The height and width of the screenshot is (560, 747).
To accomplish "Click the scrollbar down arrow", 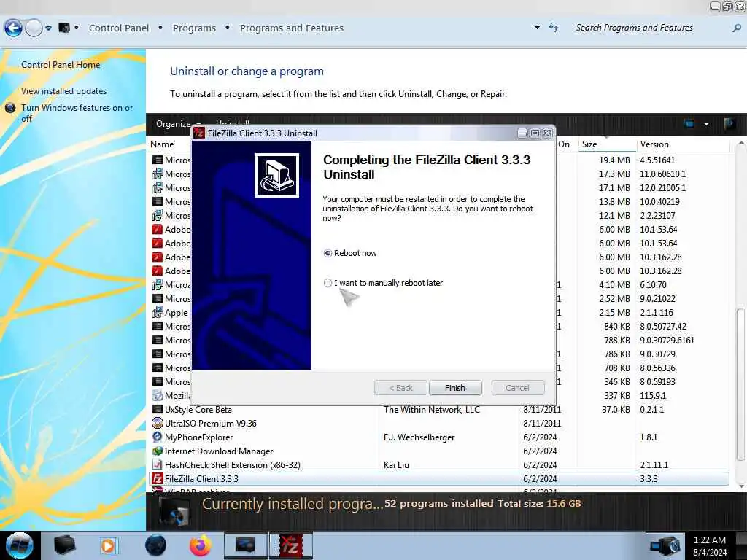I will click(740, 486).
